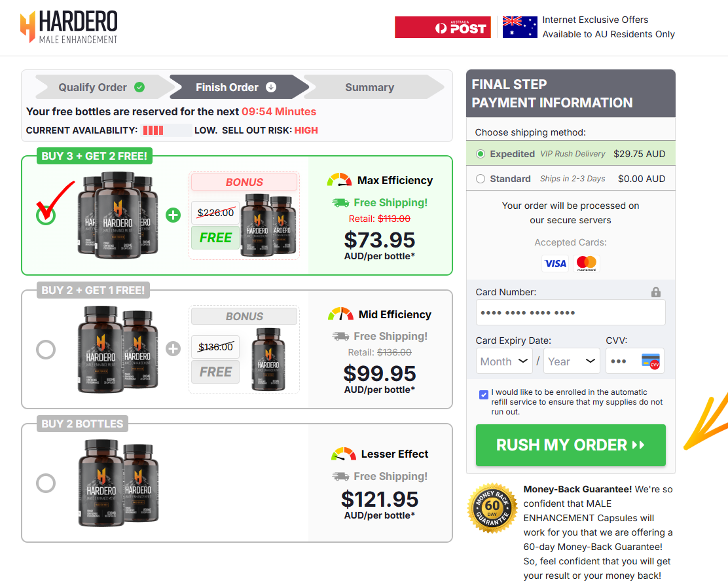Viewport: 728px width, 586px height.
Task: Click the CVV card graphic icon
Action: point(652,361)
